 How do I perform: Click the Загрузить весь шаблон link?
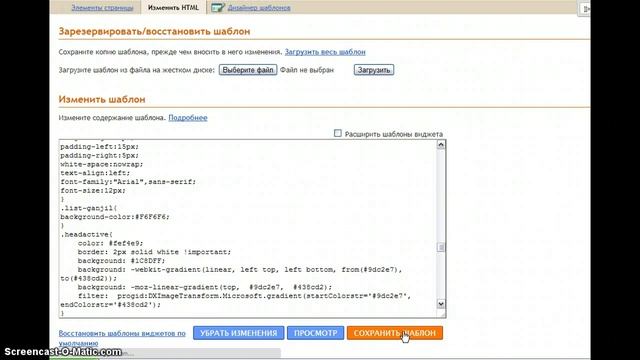coord(325,52)
